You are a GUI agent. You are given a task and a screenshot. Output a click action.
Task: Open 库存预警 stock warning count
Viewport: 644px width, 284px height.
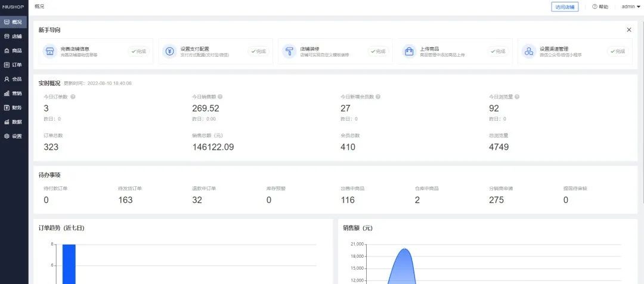[x=269, y=200]
